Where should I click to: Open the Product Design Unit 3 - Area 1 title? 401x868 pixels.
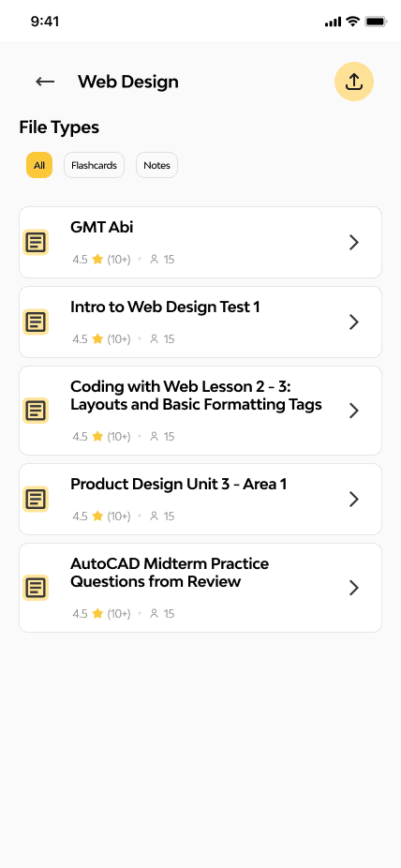(179, 485)
